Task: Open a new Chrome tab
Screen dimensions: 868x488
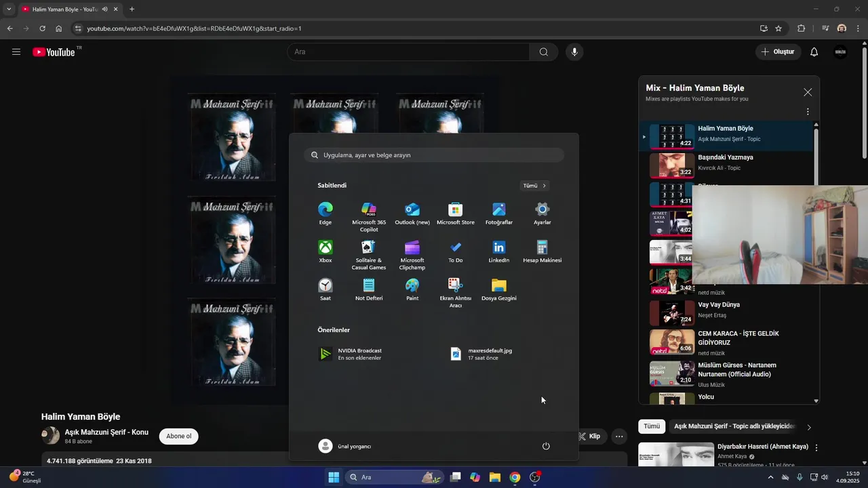Action: [x=132, y=9]
